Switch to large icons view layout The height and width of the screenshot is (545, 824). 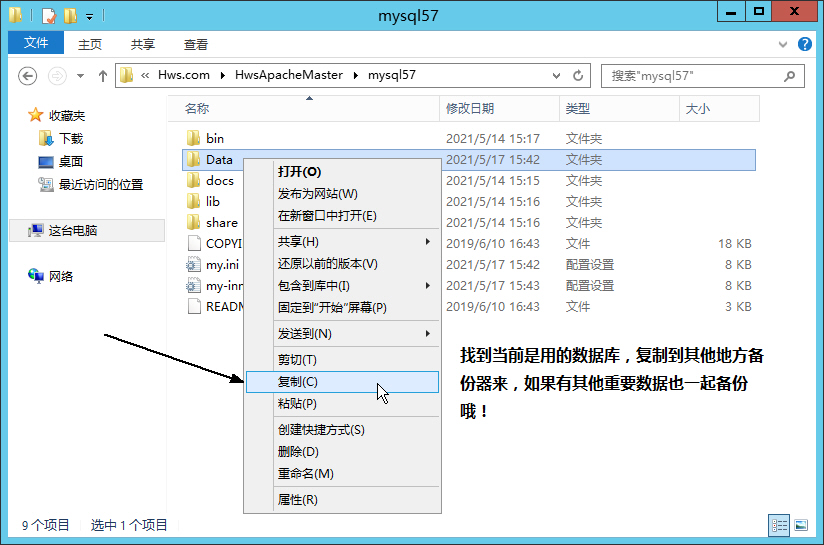click(x=800, y=525)
